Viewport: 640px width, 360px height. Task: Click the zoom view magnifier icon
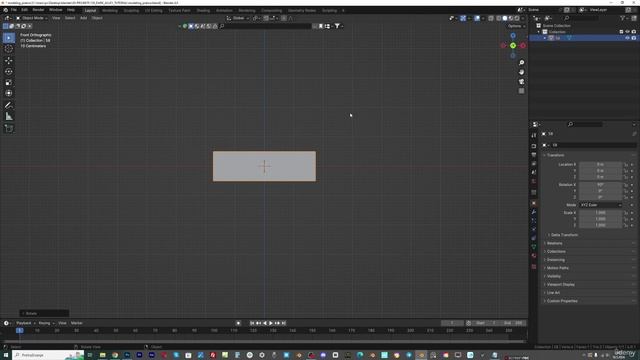(521, 62)
